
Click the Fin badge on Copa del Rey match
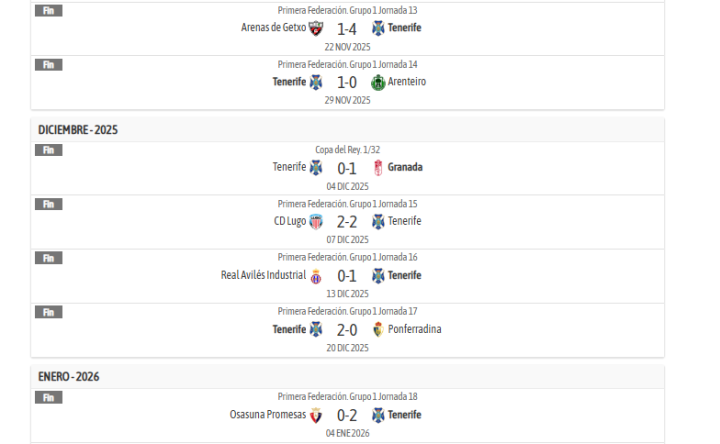[48, 150]
